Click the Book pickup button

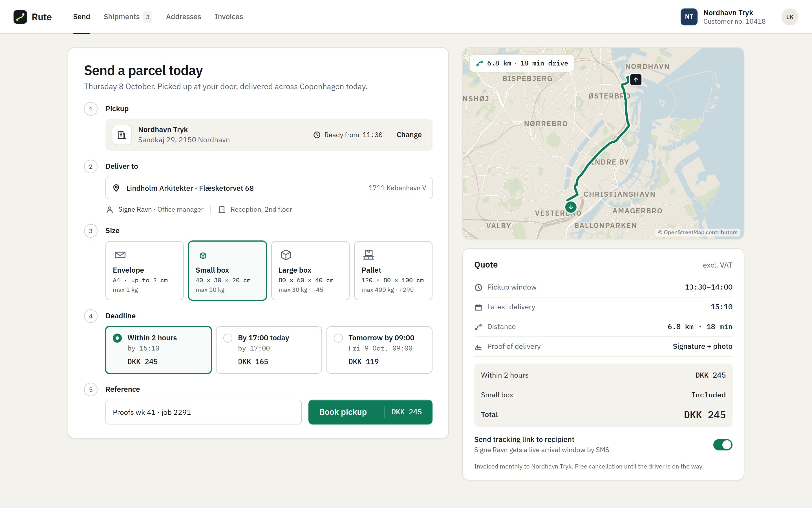370,412
